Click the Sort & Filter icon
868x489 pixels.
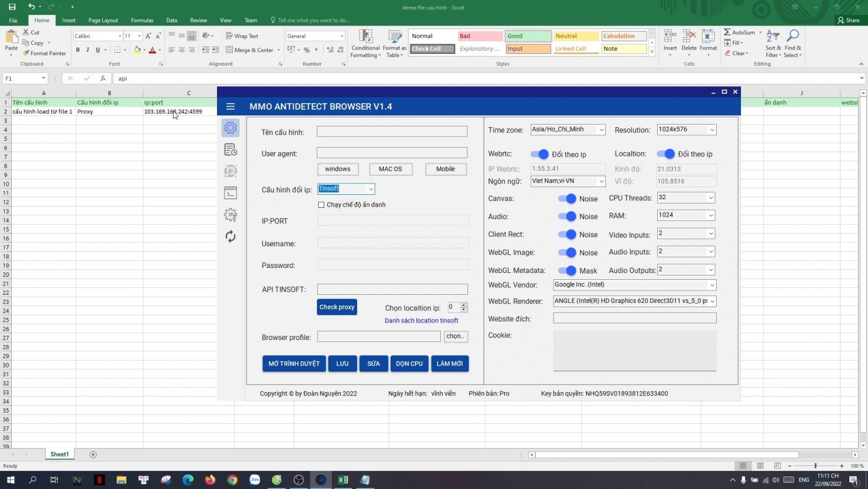[x=773, y=37]
